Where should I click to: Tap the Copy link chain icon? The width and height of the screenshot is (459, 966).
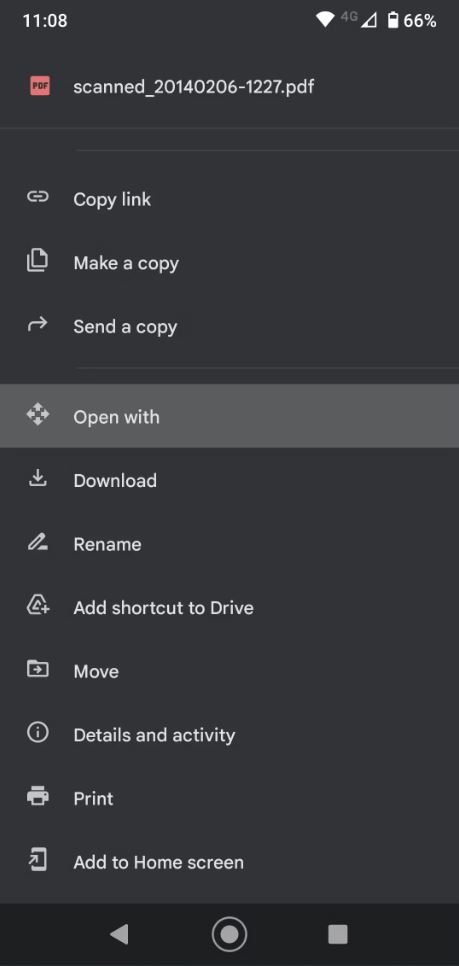[38, 197]
